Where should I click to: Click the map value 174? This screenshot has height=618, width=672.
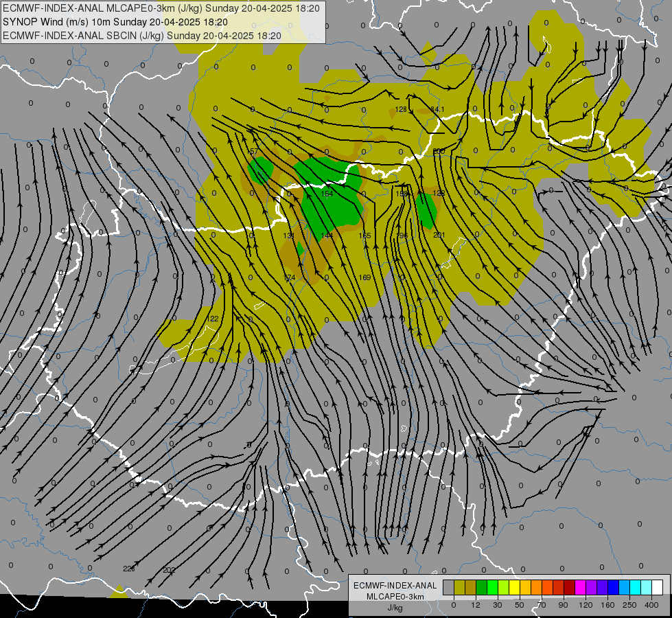[x=289, y=278]
